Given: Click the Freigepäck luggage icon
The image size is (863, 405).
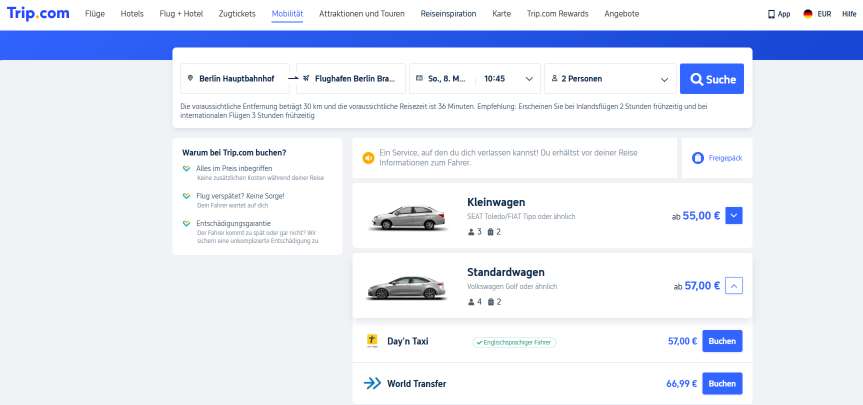Looking at the screenshot, I should 698,158.
